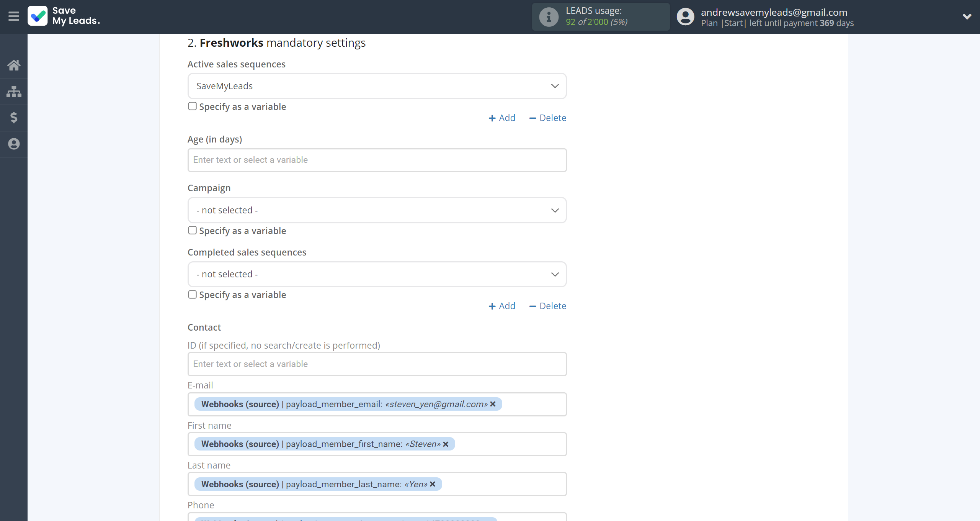Click the Freshworks mandatory settings heading
This screenshot has height=521, width=980.
(x=276, y=43)
